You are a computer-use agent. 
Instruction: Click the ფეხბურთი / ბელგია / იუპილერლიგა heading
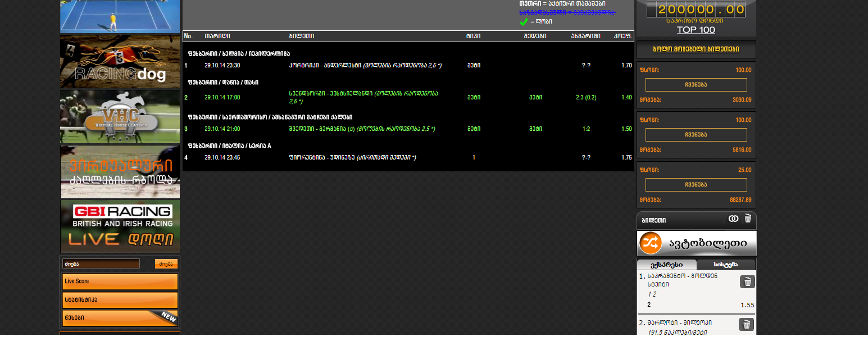[239, 53]
